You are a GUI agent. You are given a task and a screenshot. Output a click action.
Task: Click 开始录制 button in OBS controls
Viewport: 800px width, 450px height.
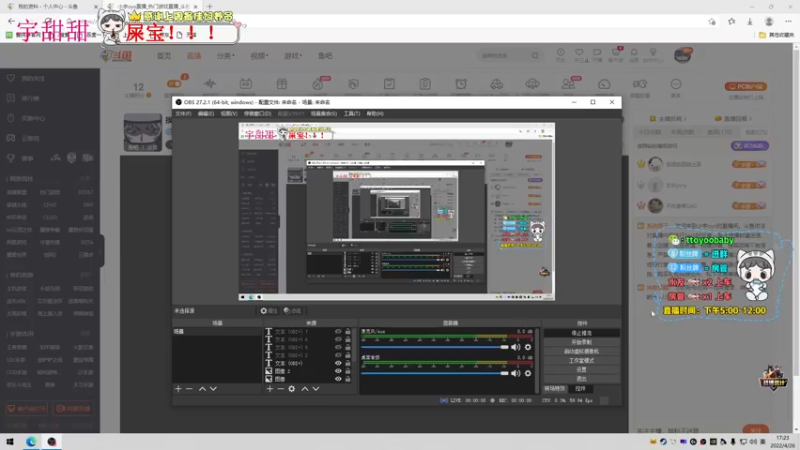coord(582,342)
